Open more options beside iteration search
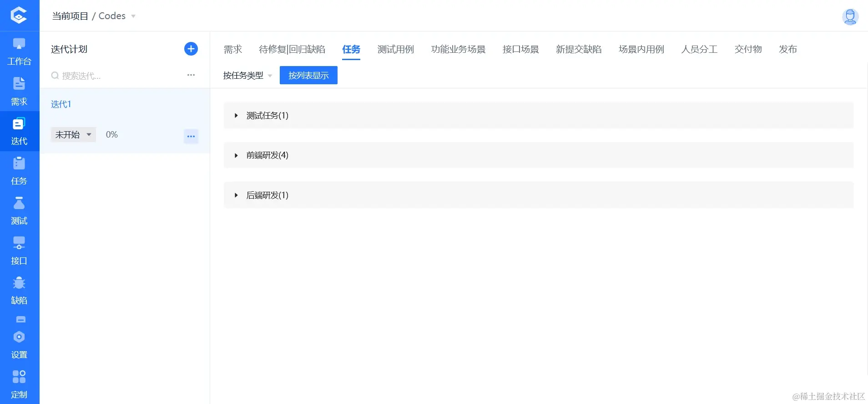Viewport: 868px width, 404px height. 191,75
